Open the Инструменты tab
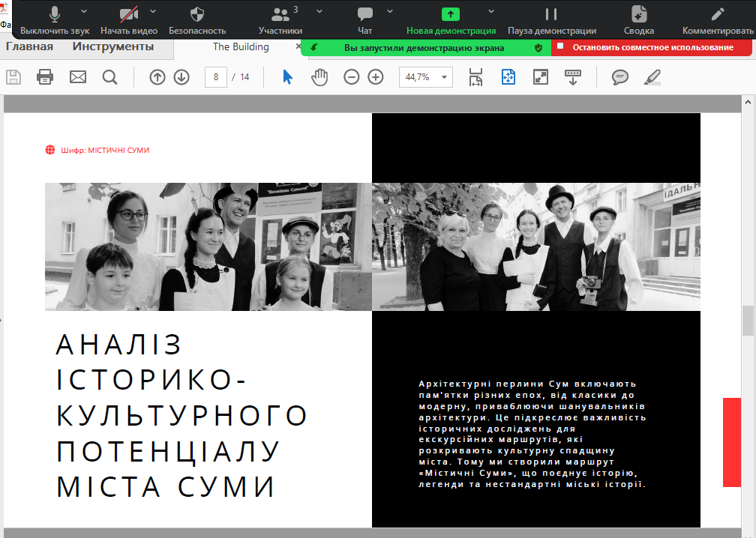 point(113,47)
